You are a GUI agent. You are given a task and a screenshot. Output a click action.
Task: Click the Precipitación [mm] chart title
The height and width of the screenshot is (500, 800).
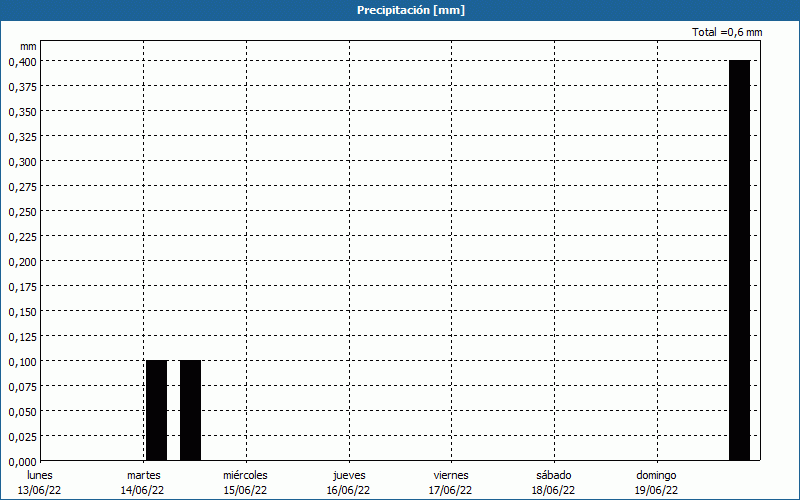pyautogui.click(x=411, y=10)
